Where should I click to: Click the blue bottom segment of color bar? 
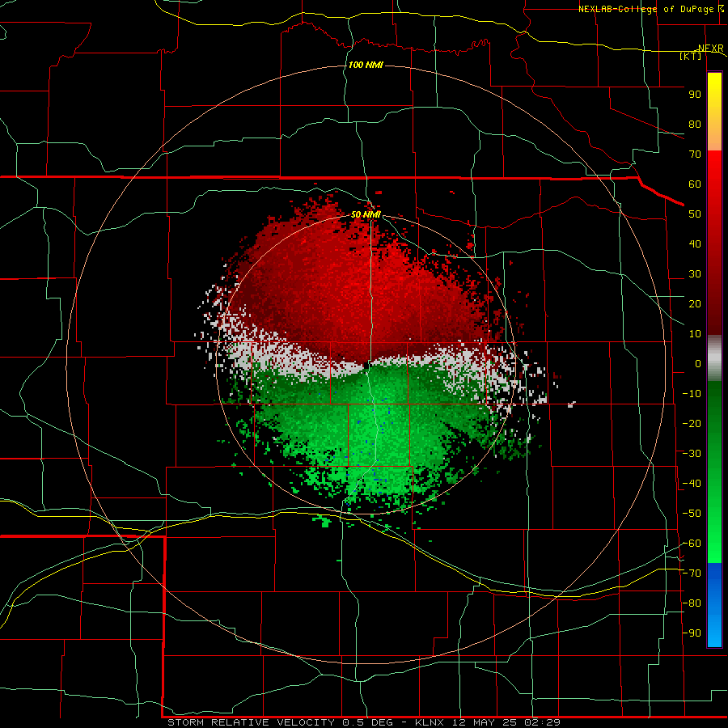coord(714,605)
